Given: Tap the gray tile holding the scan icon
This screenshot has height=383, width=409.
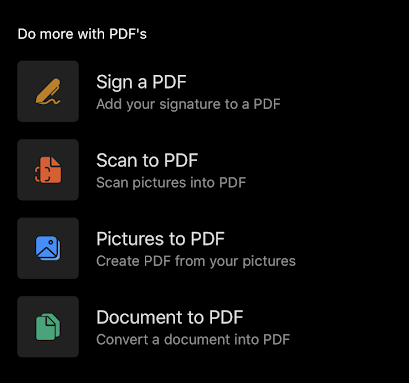Looking at the screenshot, I should [x=48, y=170].
